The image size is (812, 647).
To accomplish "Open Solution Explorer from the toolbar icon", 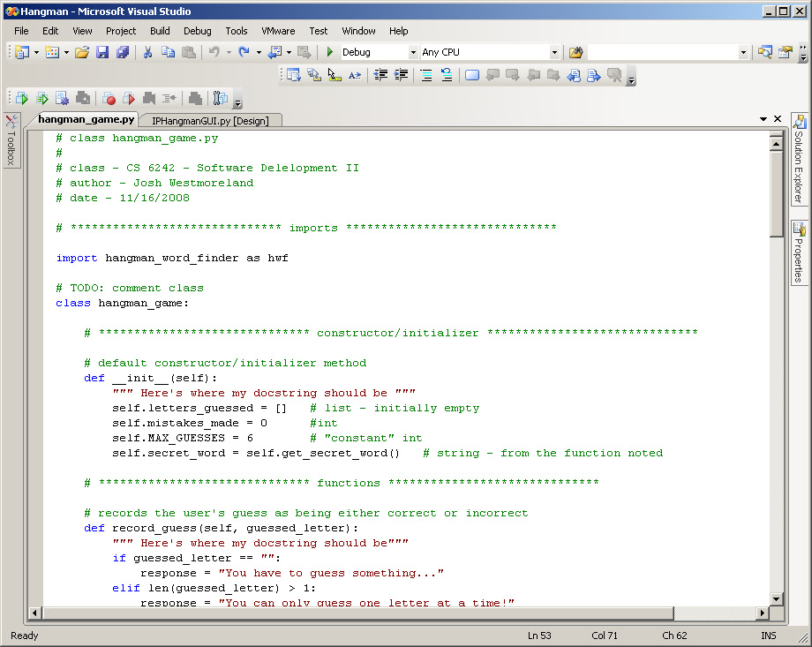I will point(765,52).
